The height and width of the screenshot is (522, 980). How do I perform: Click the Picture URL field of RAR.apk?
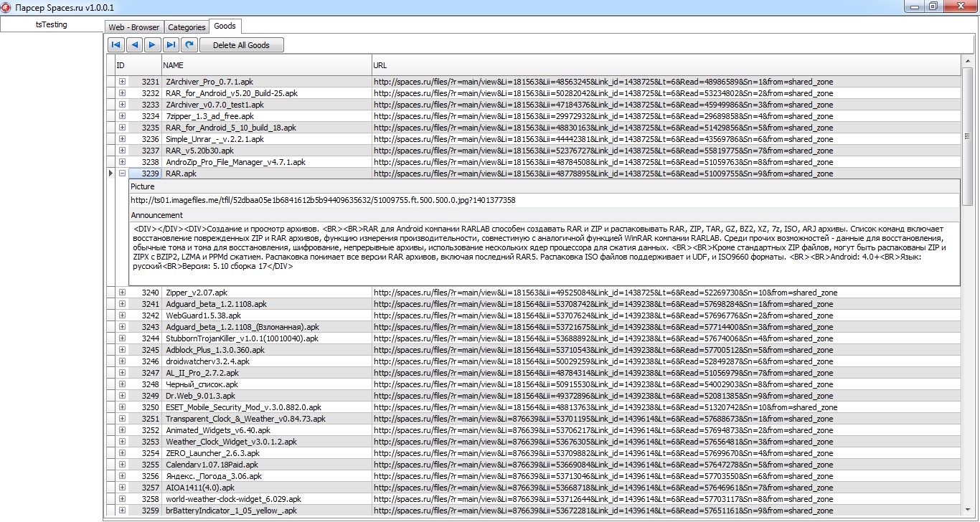point(544,200)
